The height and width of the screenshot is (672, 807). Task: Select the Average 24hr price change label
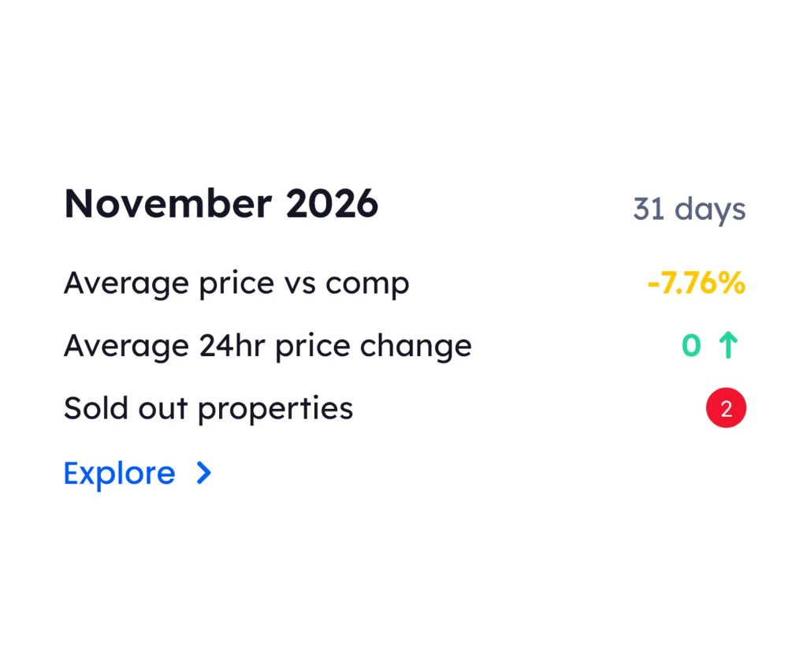coord(267,346)
